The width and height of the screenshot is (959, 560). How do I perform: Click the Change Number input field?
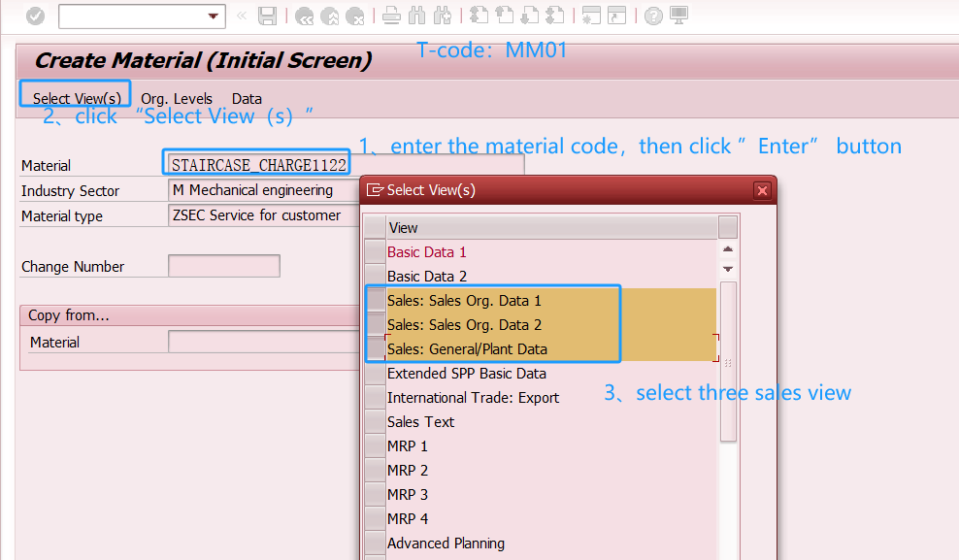tap(224, 266)
